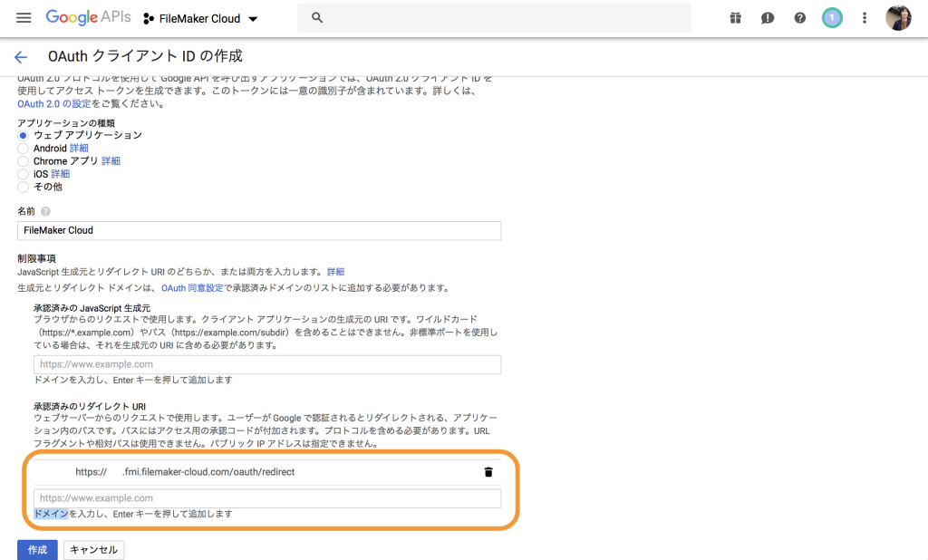This screenshot has height=560, width=928.
Task: Click the feedback alert icon
Action: click(768, 18)
